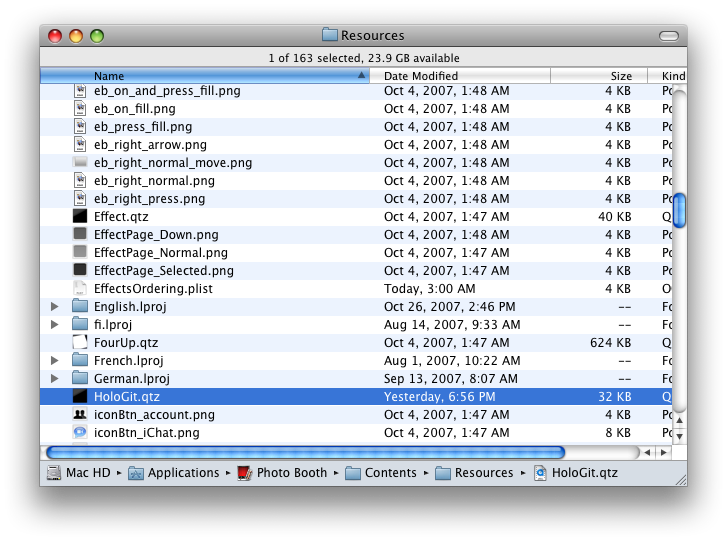
Task: Click 'Sep 13, 2007, 8:07 AM' date
Action: [451, 378]
